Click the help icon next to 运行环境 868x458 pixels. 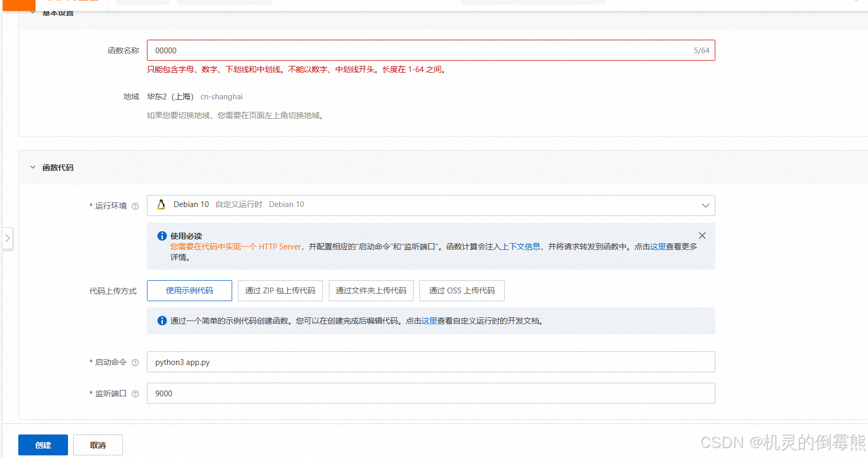135,206
